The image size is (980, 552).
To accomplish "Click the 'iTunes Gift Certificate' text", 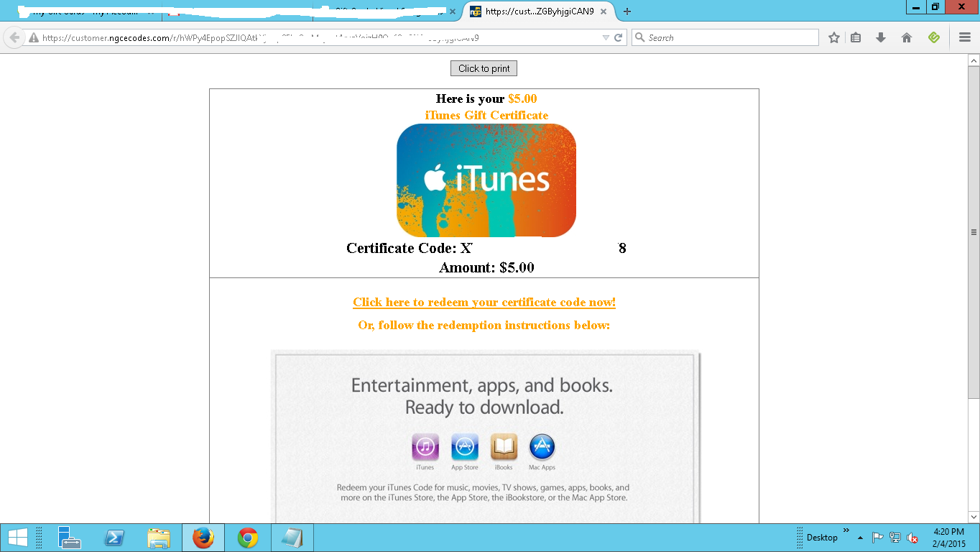I will pyautogui.click(x=486, y=115).
